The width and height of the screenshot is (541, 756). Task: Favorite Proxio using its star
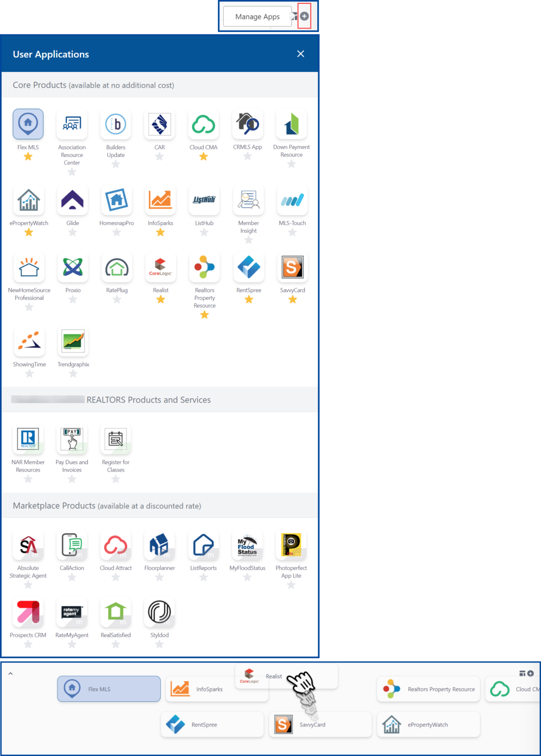tap(72, 299)
